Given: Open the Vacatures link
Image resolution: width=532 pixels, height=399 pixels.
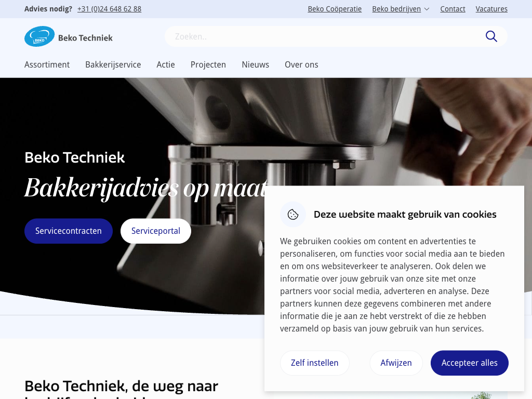Looking at the screenshot, I should coord(491,9).
